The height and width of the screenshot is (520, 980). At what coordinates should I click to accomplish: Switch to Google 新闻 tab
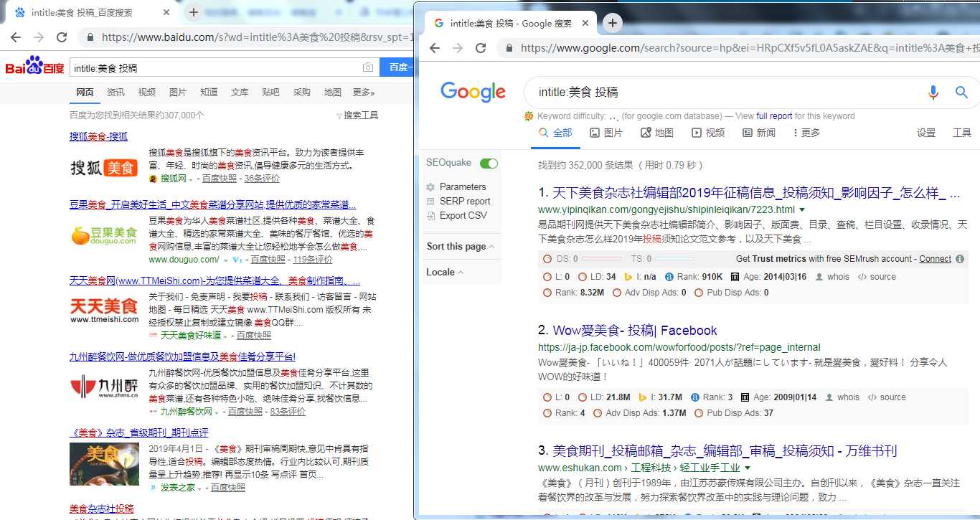tap(759, 133)
